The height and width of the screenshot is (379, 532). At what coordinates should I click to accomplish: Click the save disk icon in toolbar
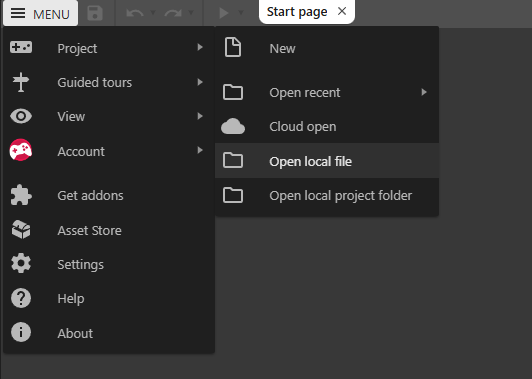(95, 13)
